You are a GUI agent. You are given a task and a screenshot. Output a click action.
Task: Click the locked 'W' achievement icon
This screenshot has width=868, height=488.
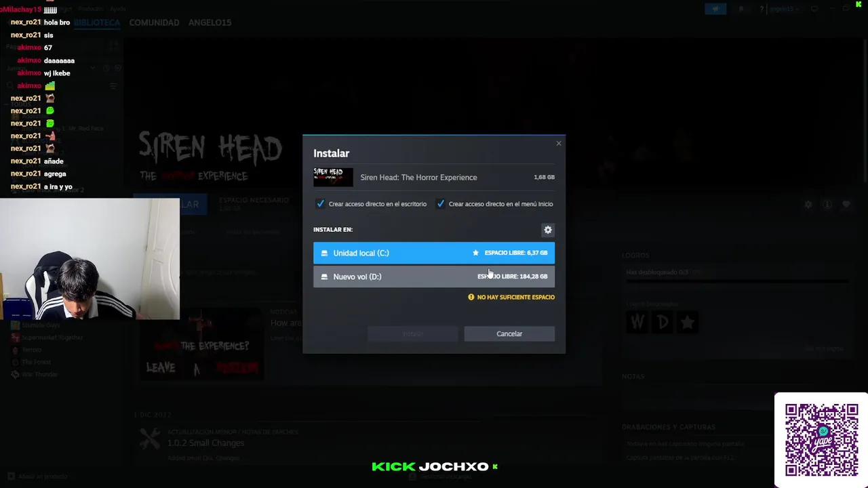[x=637, y=322]
